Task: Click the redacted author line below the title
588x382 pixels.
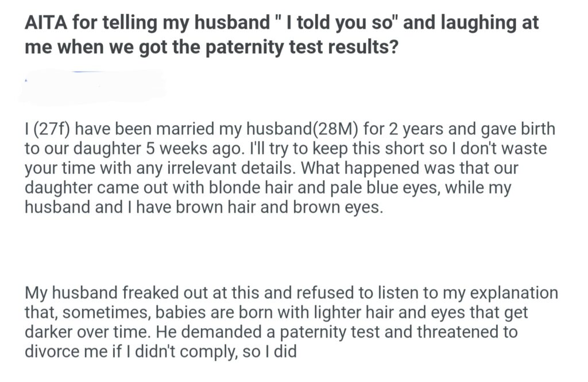Action: pos(92,86)
